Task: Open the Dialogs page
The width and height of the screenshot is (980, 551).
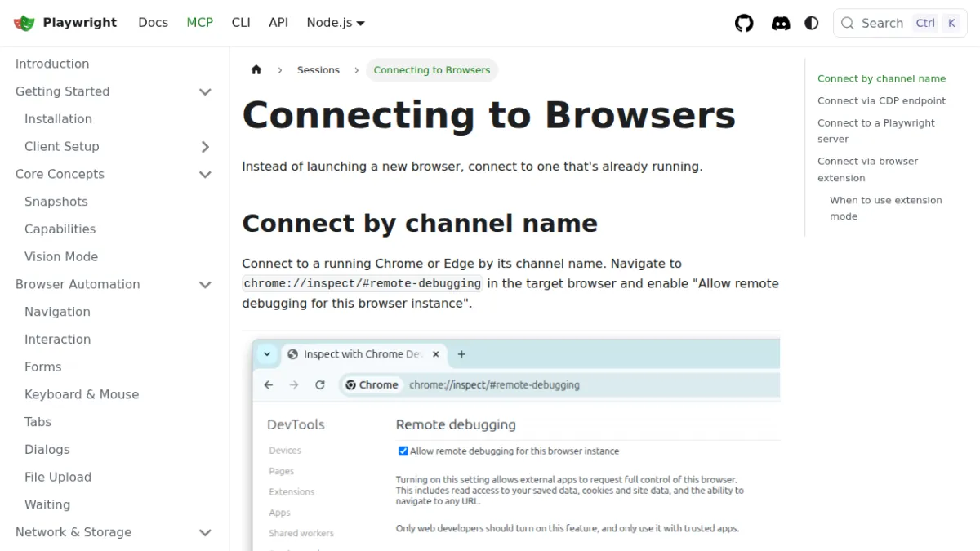Action: pos(47,450)
